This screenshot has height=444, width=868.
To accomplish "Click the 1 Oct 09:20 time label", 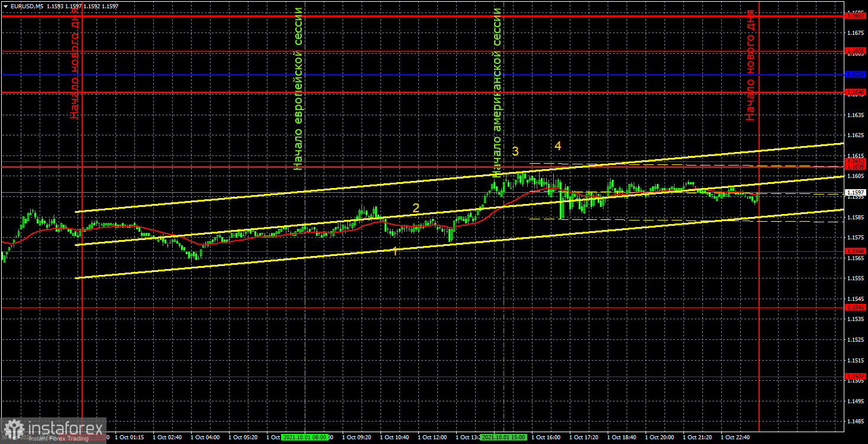I will (357, 437).
